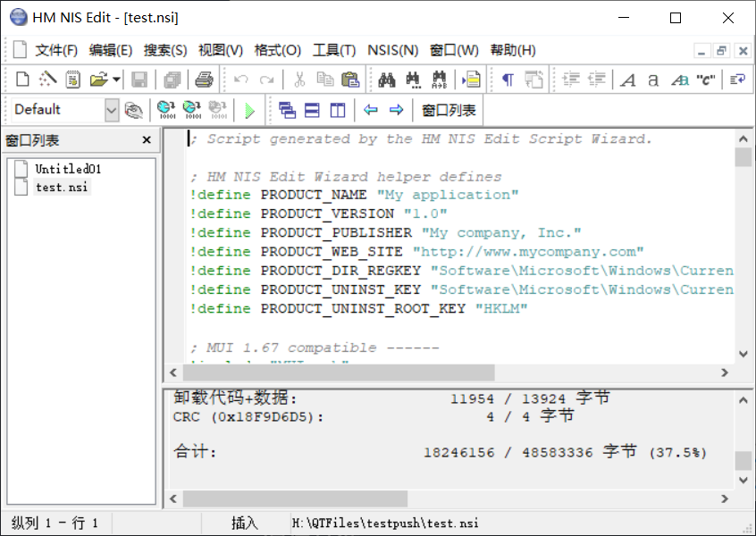Click the rightmost toolbar options icon
Screen dimensions: 756x536
tap(737, 79)
